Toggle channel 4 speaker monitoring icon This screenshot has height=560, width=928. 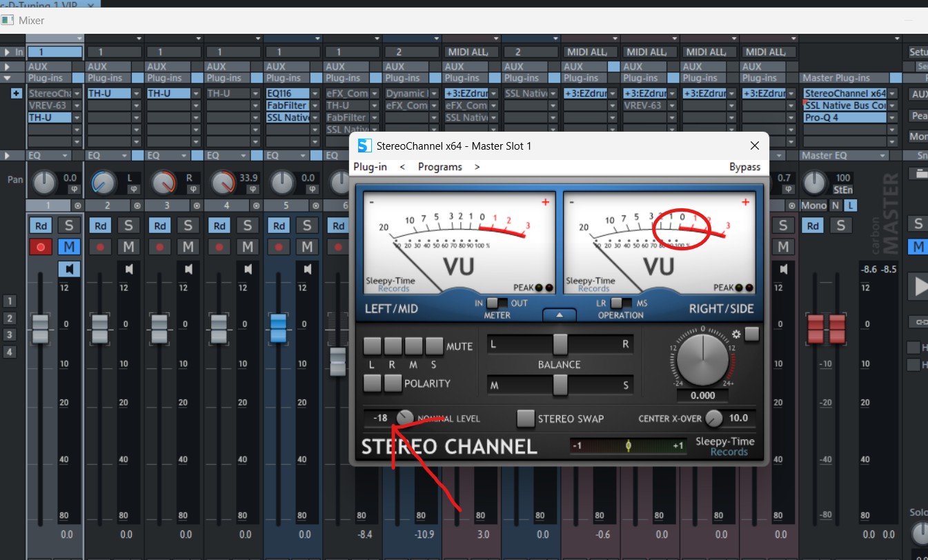(x=247, y=268)
